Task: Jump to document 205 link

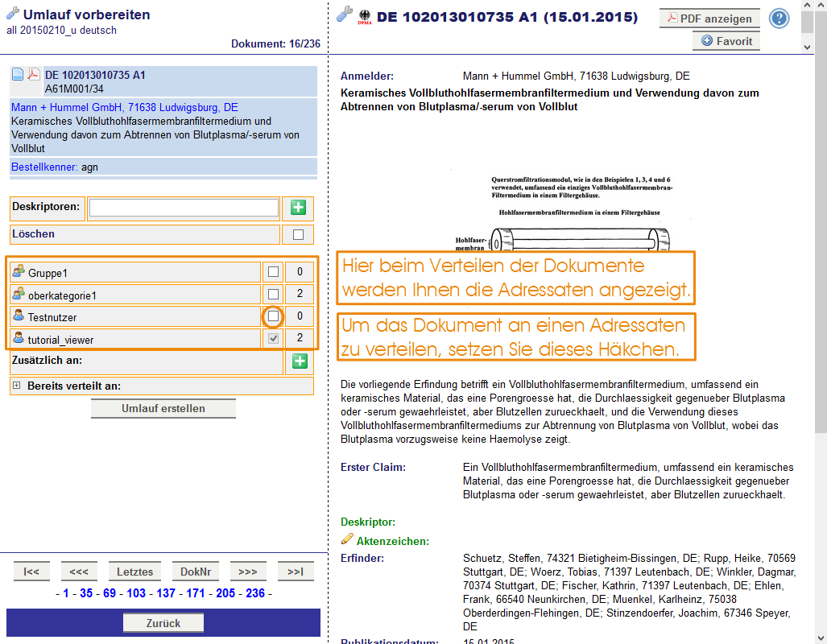Action: [x=225, y=593]
